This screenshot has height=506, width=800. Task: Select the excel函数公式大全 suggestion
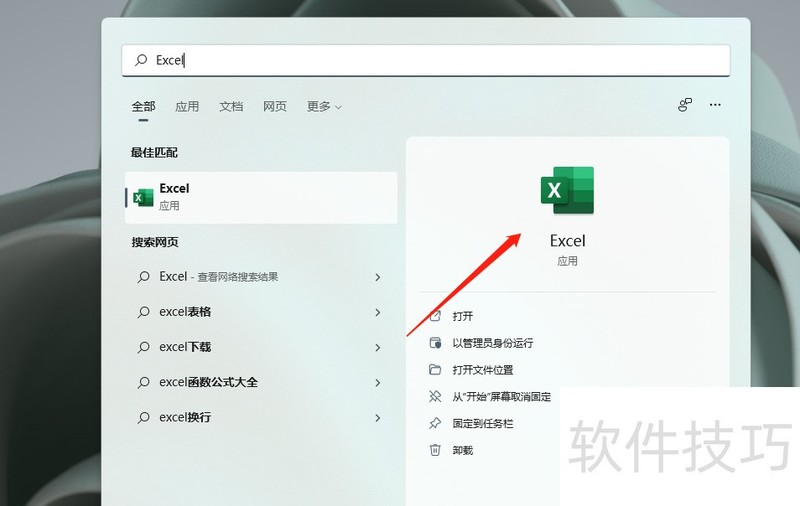point(261,383)
